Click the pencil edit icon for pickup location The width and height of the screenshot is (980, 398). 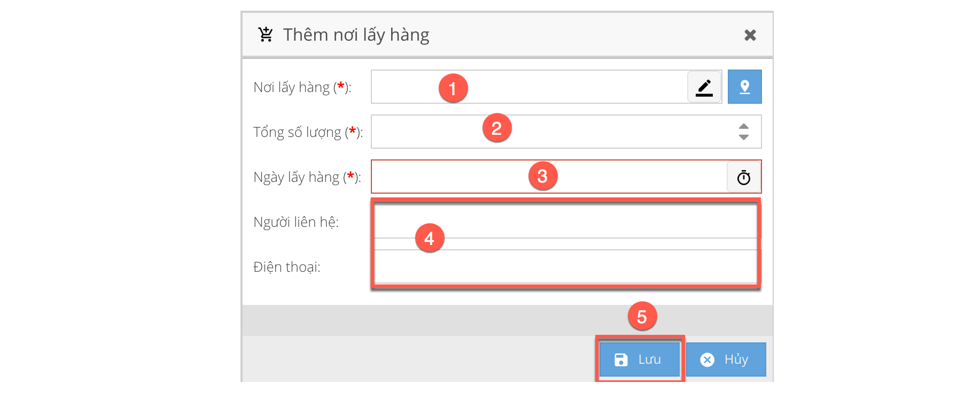coord(704,87)
